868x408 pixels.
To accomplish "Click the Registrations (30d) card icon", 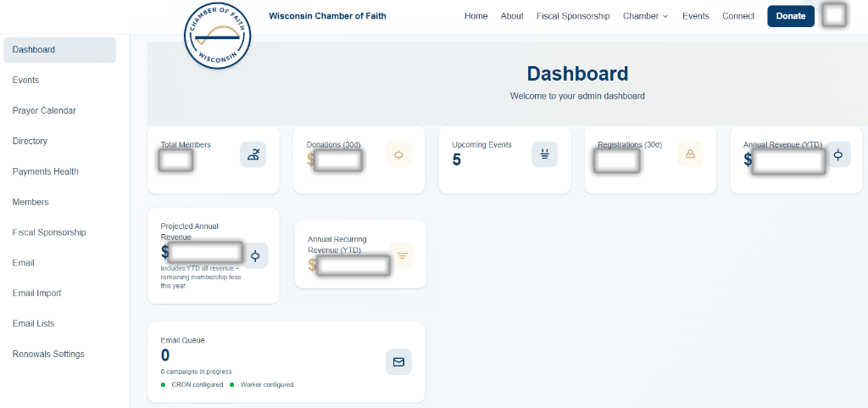I will (690, 154).
